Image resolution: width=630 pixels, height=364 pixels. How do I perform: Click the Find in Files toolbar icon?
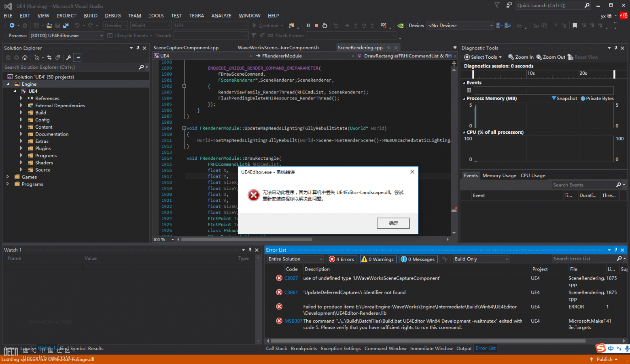pyautogui.click(x=291, y=25)
